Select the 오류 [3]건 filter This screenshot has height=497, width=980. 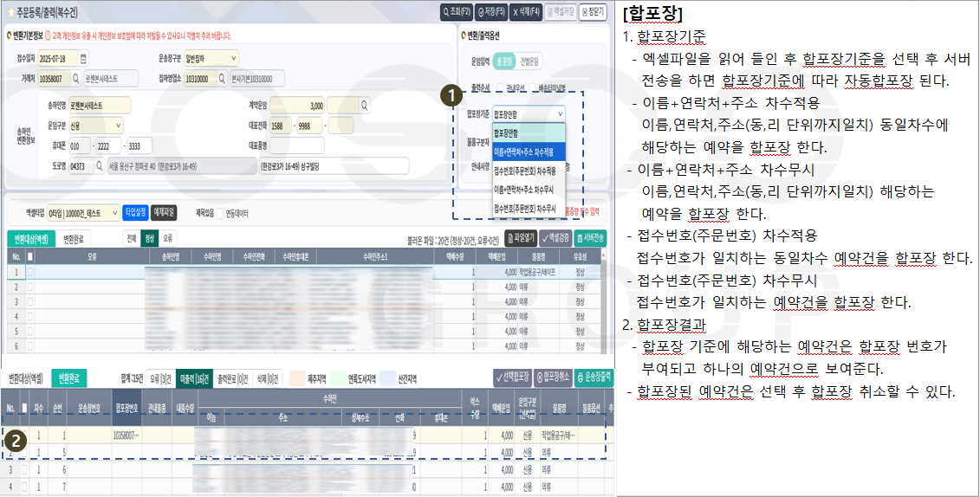point(160,378)
